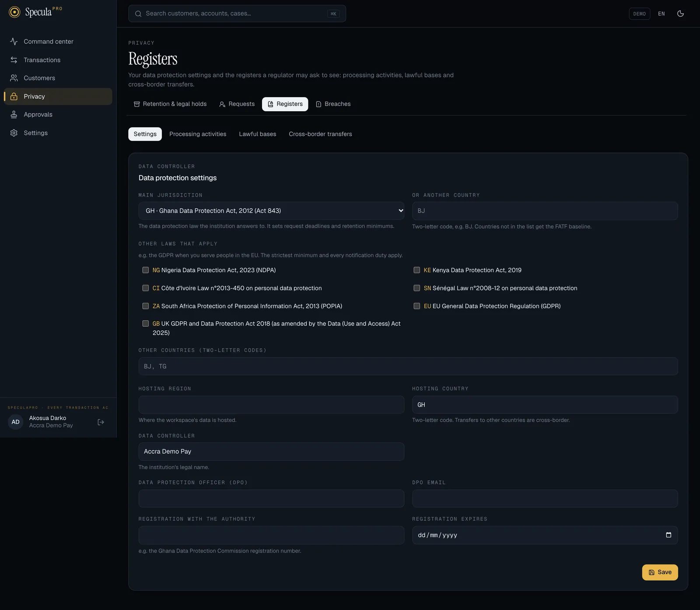The height and width of the screenshot is (610, 700).
Task: Click the Or another country field
Action: [x=545, y=211]
